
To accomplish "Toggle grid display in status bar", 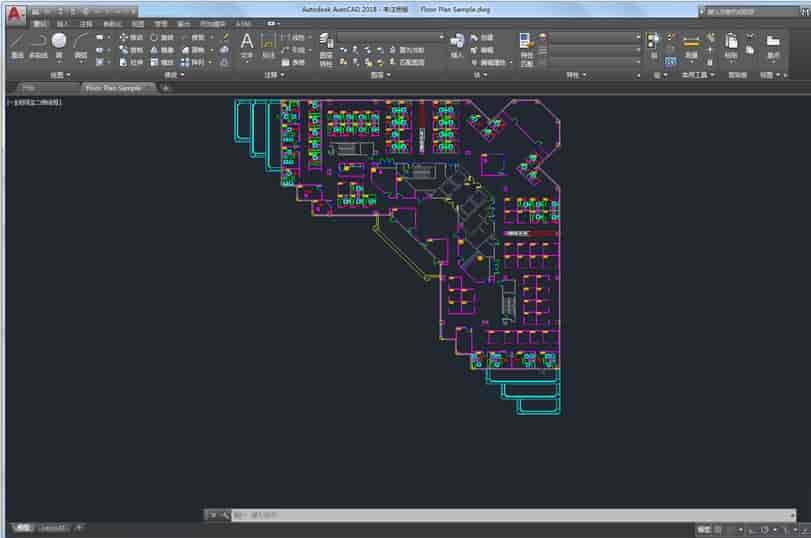I will [718, 530].
